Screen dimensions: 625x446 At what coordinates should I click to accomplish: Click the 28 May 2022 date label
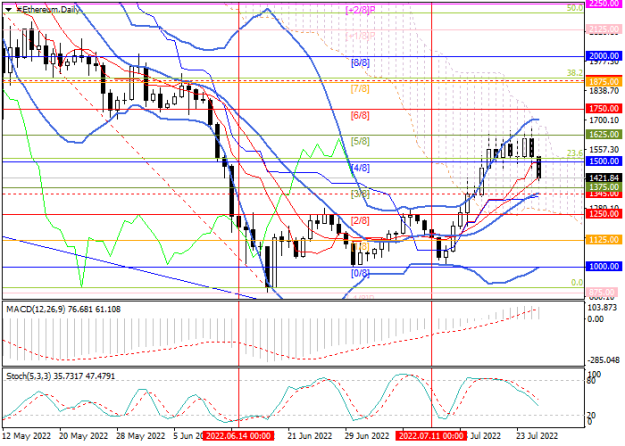[141, 436]
